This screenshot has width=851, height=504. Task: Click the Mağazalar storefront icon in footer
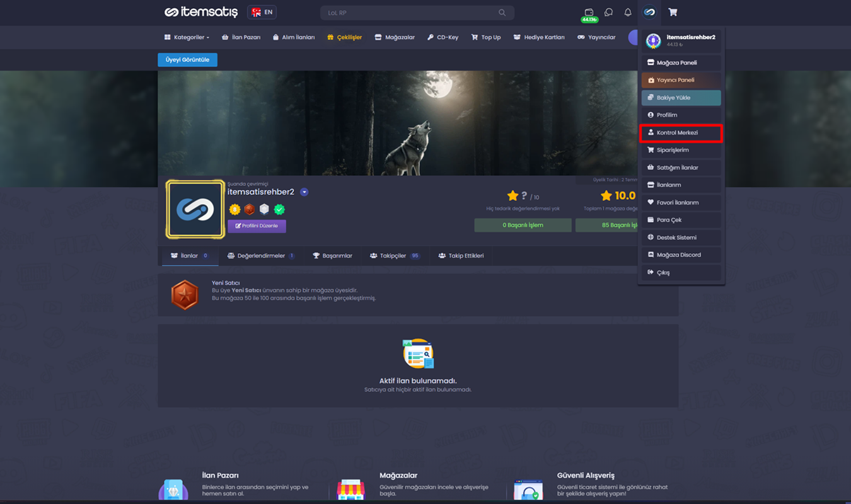pos(350,490)
